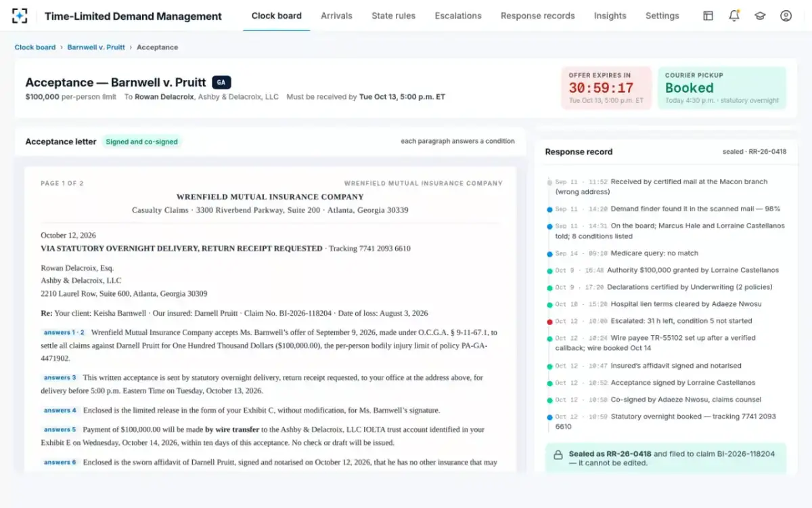
Task: Click the answers 4 tag
Action: pos(60,410)
